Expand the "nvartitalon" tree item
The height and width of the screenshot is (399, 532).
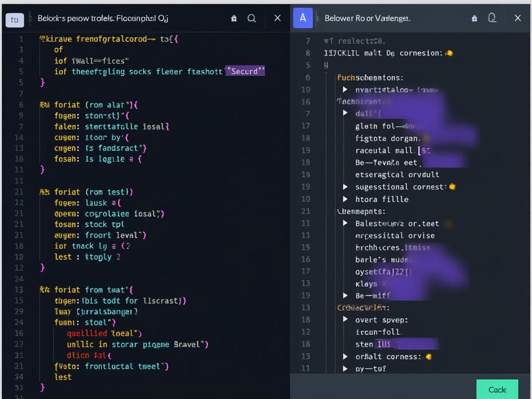tap(345, 90)
